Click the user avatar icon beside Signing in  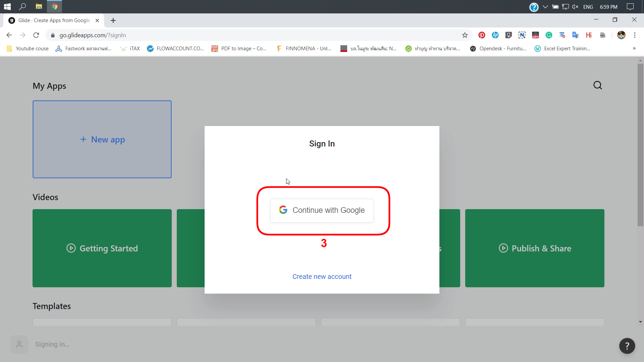coord(19,344)
